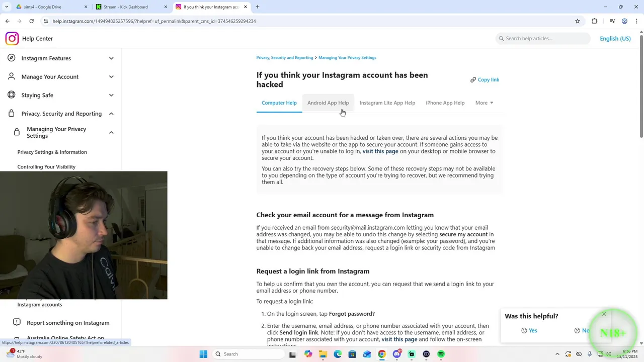Screen dimensions: 644x362
Task: Reload the page with the refresh icon
Action: pyautogui.click(x=31, y=21)
